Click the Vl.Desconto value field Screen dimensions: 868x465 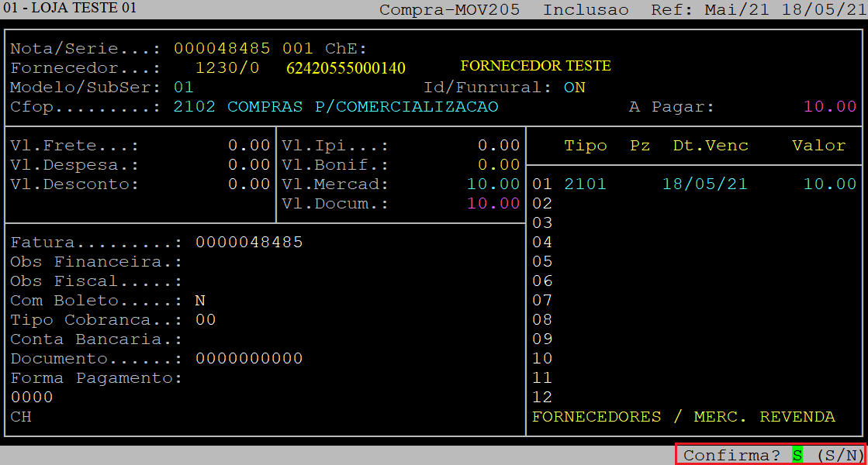[x=248, y=184]
